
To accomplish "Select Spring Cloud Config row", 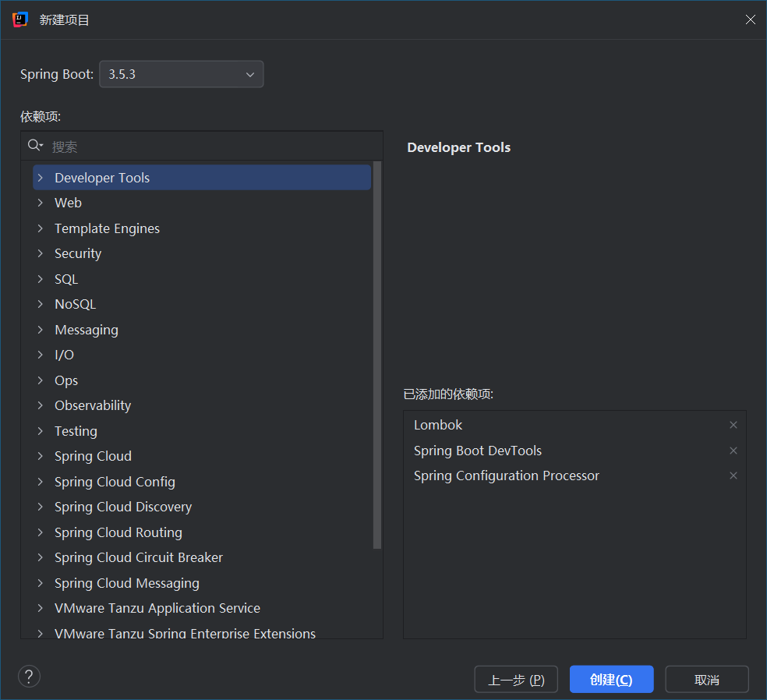I will (202, 482).
